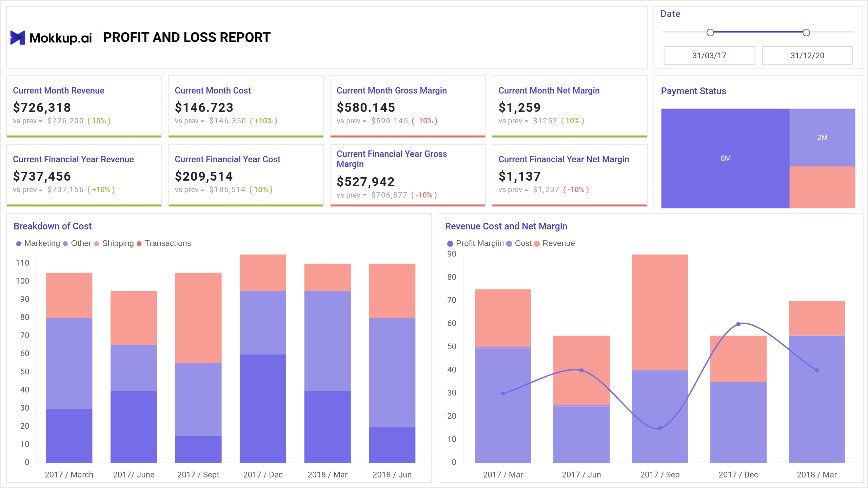This screenshot has width=868, height=488.
Task: Click the $1,259 net margin value
Action: (519, 107)
